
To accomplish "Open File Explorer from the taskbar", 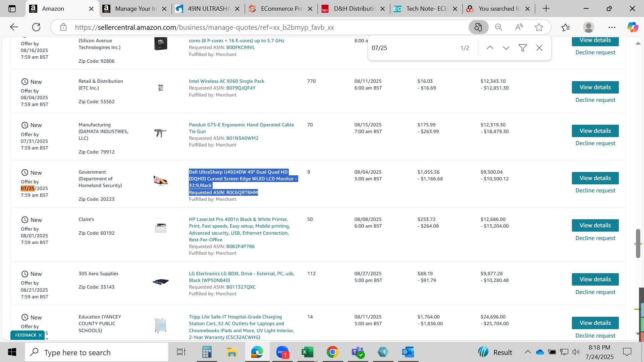I will [232, 352].
